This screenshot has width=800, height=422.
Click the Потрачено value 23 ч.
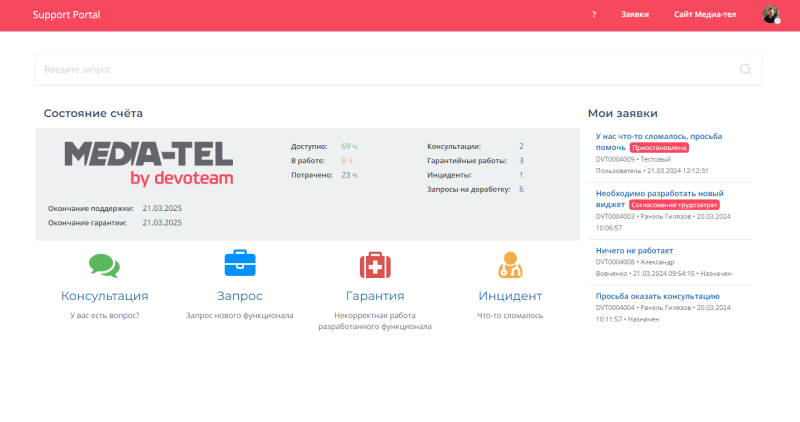(350, 175)
